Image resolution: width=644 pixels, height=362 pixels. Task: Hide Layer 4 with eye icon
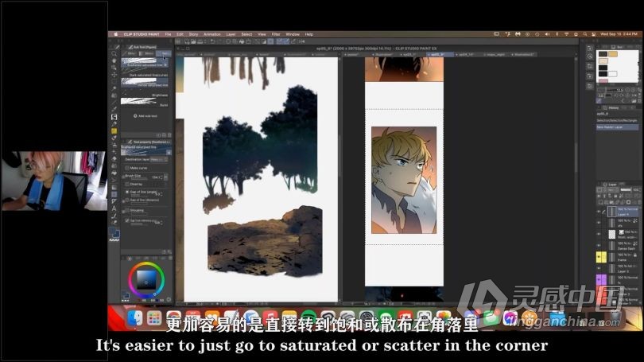click(x=599, y=212)
